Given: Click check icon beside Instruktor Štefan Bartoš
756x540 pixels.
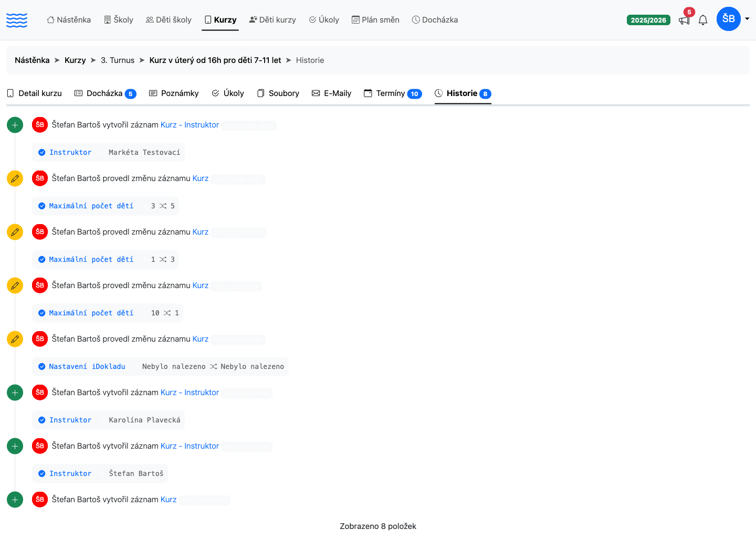Looking at the screenshot, I should point(42,474).
